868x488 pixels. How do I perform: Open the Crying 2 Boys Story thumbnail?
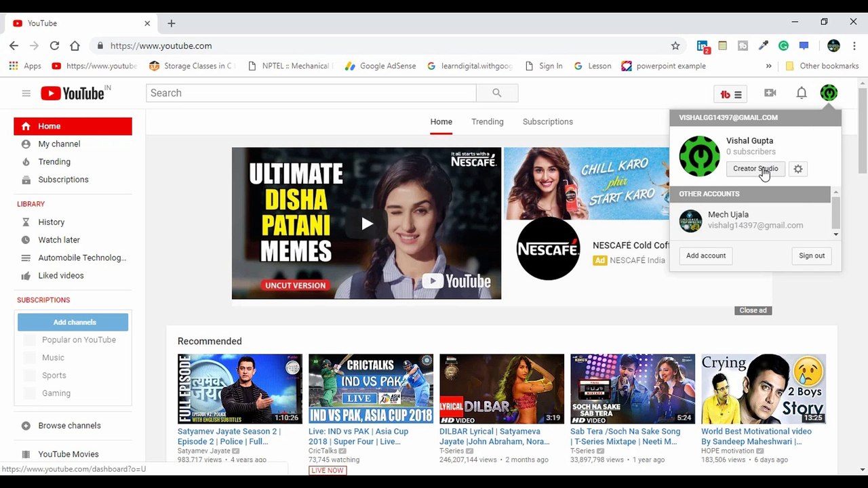point(764,389)
